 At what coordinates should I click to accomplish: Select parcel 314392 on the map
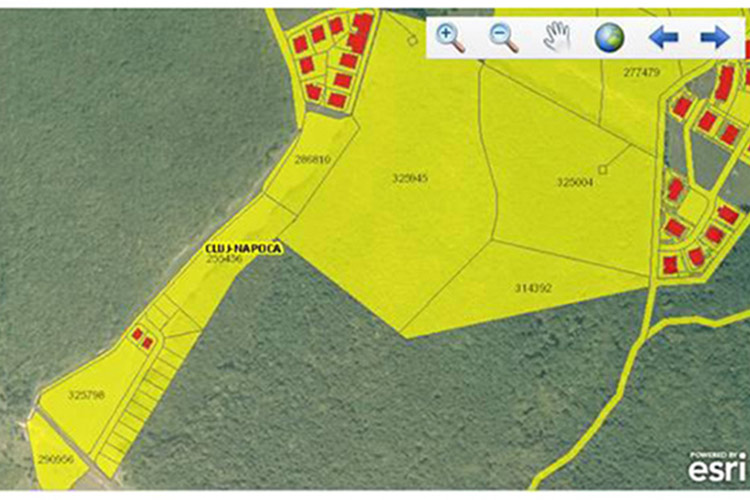(533, 288)
